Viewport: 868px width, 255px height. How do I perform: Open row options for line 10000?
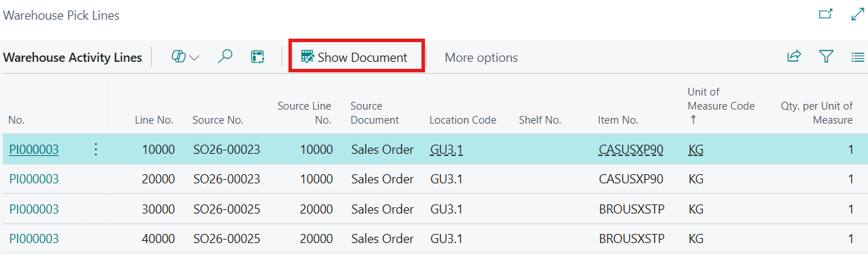(x=96, y=149)
